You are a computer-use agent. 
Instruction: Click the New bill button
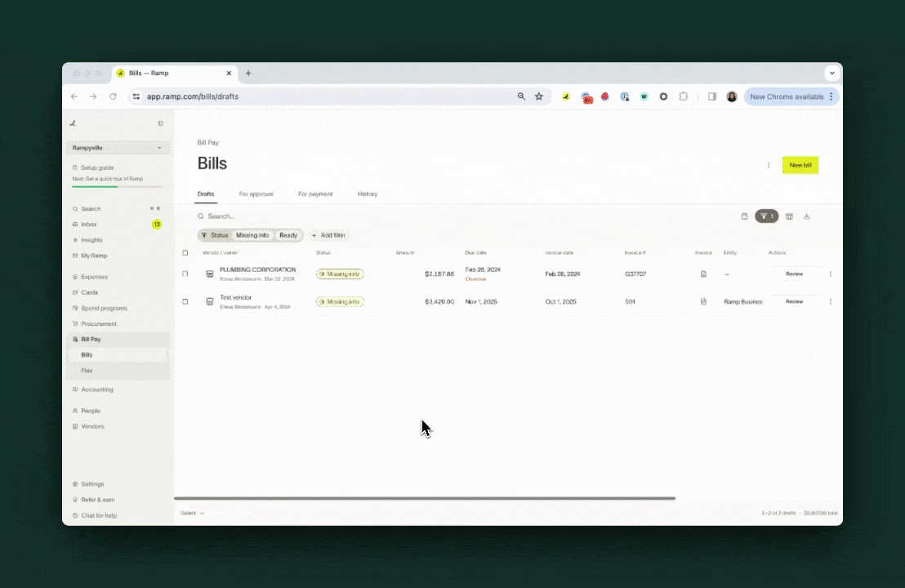coord(800,165)
